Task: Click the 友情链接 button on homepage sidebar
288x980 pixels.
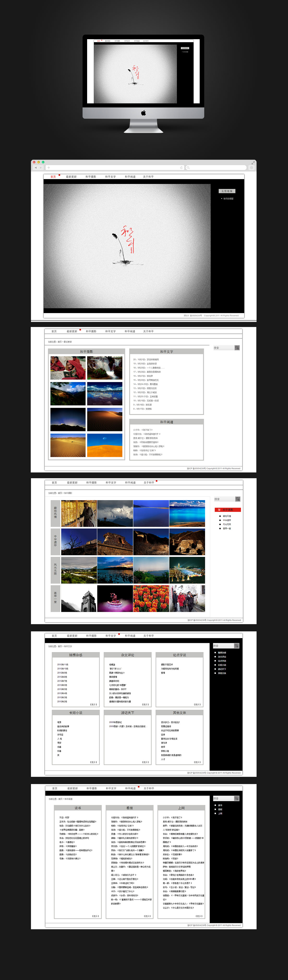Action: 227,191
